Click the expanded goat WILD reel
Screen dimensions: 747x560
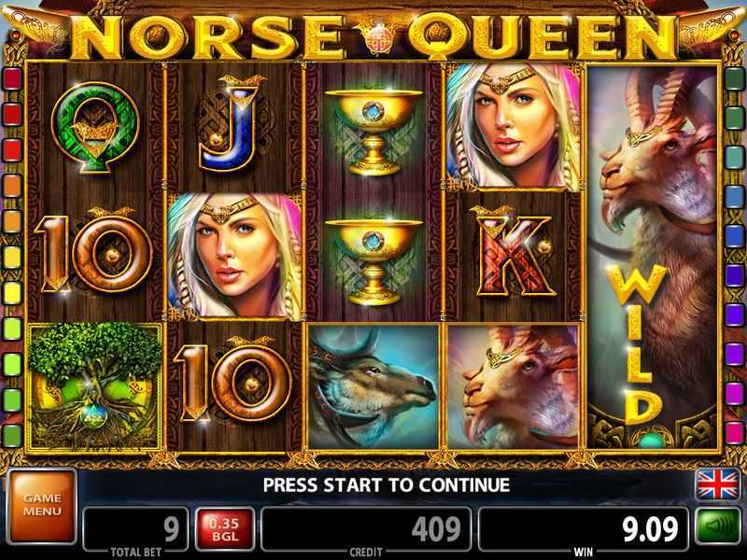[653, 258]
